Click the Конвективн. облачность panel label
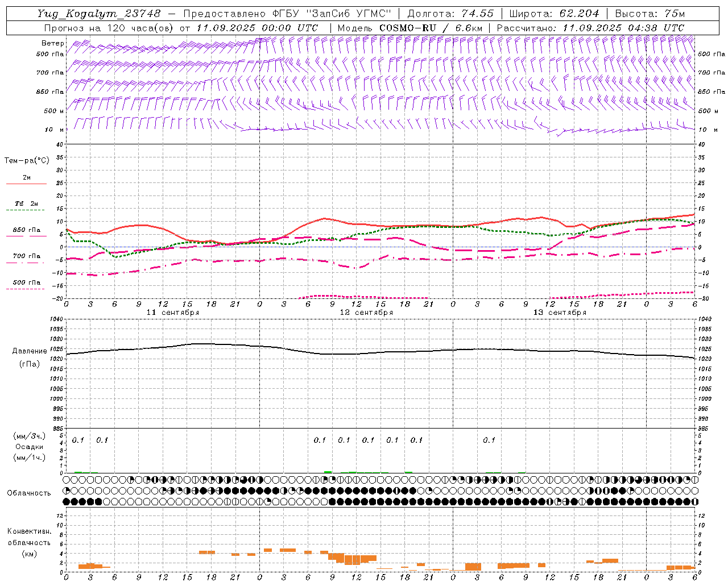 click(29, 537)
